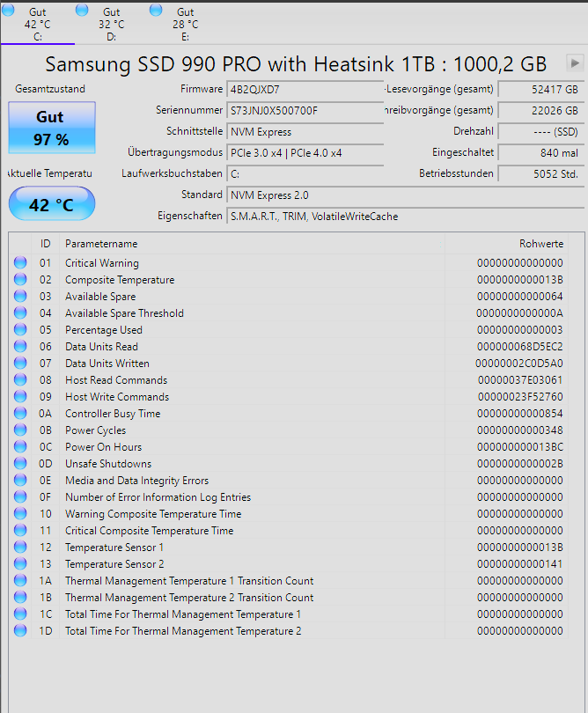Click the Gut 97 % health status button
Viewport: 588px width, 713px height.
[x=52, y=128]
